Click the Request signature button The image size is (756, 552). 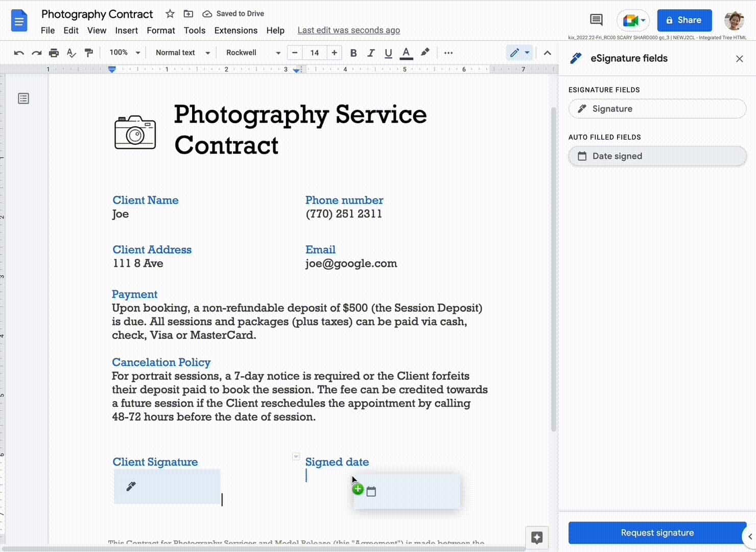(657, 533)
